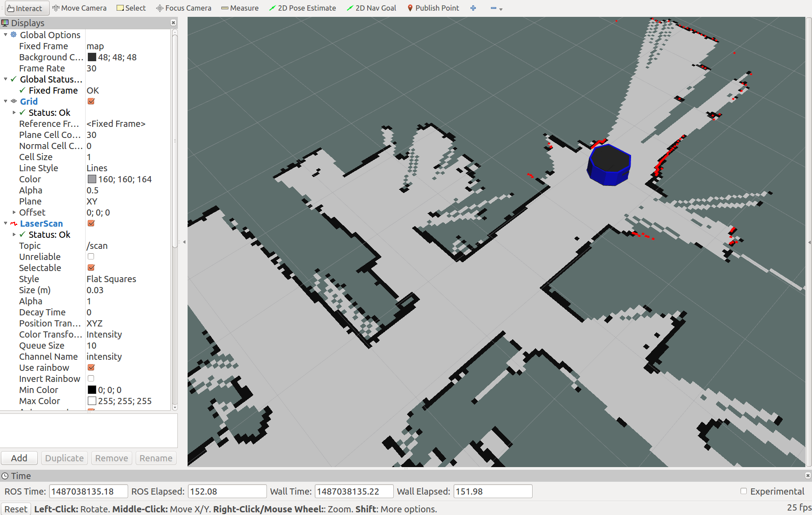Click the Rename button

click(156, 458)
